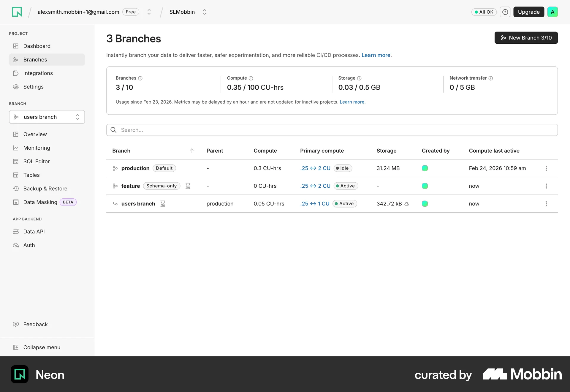The width and height of the screenshot is (570, 392).
Task: Open the users branch link in table
Action: 138,204
